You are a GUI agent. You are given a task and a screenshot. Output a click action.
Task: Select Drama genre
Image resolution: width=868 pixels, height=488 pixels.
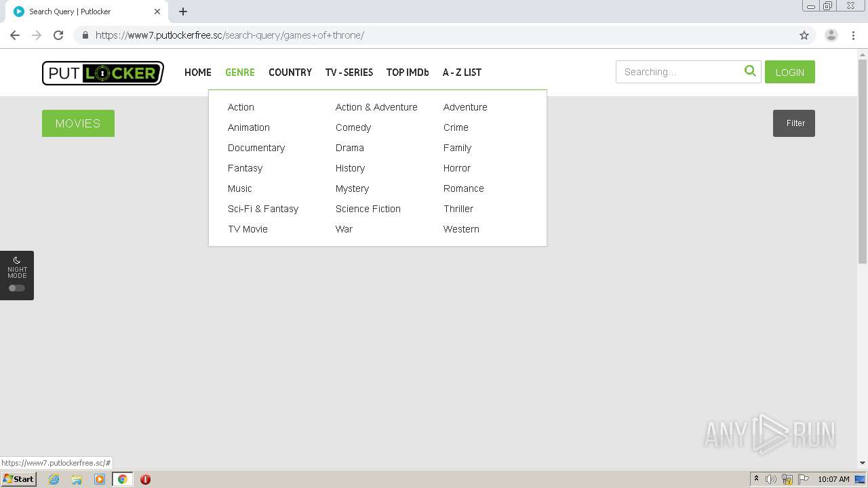(x=350, y=148)
